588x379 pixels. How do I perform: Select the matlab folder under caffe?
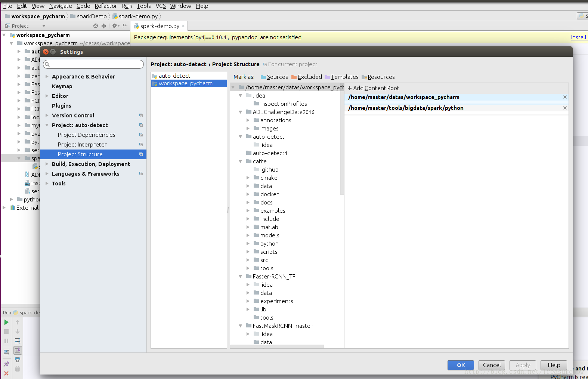tap(269, 227)
